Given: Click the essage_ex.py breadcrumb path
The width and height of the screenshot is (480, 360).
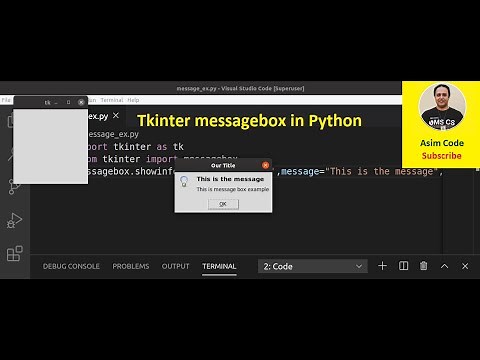Looking at the screenshot, I should click(113, 134).
